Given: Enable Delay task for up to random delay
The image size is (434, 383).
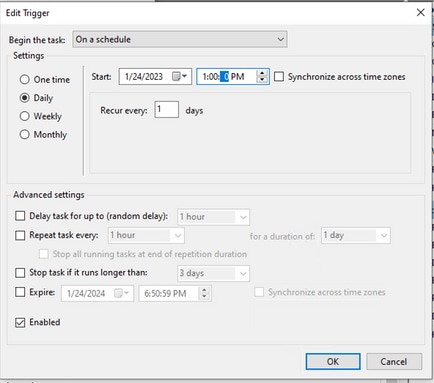Looking at the screenshot, I should tap(20, 216).
